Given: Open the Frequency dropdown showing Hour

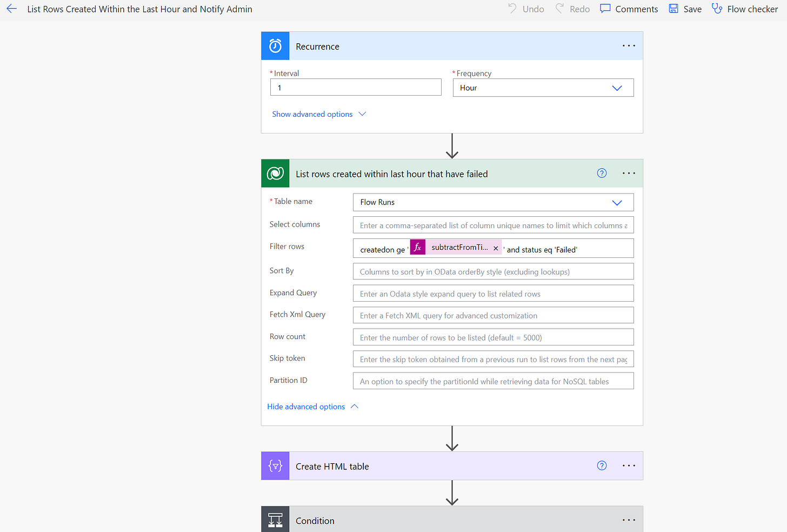Looking at the screenshot, I should coord(543,88).
